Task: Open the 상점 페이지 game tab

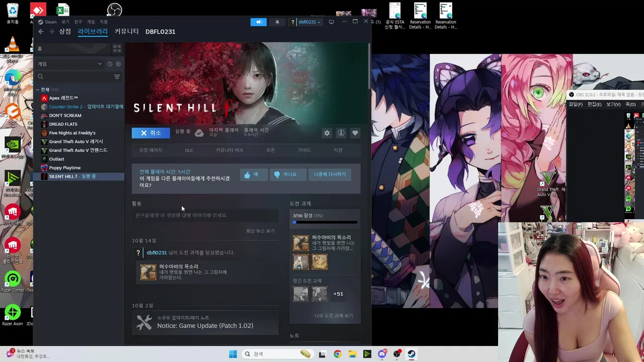Action: click(x=150, y=150)
